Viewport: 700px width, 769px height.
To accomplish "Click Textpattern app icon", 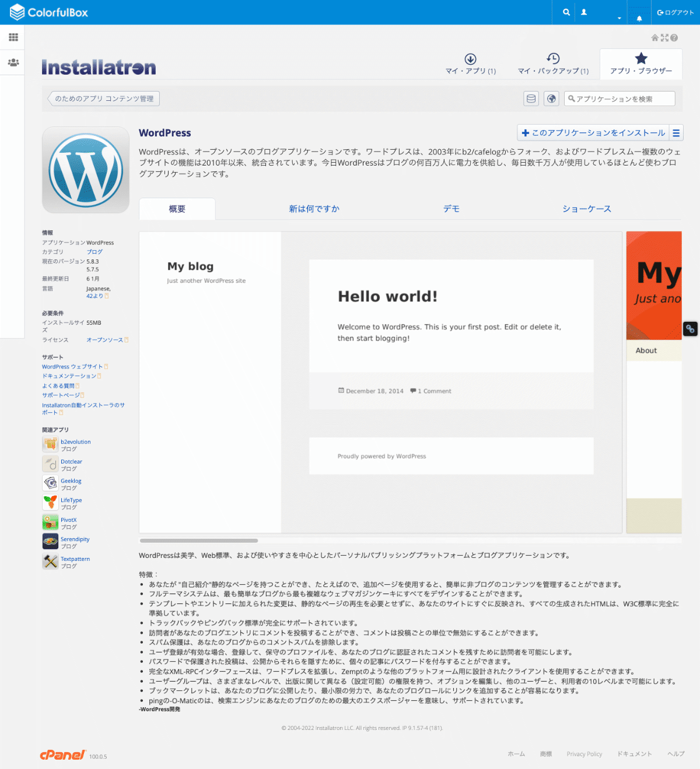I will coord(50,561).
